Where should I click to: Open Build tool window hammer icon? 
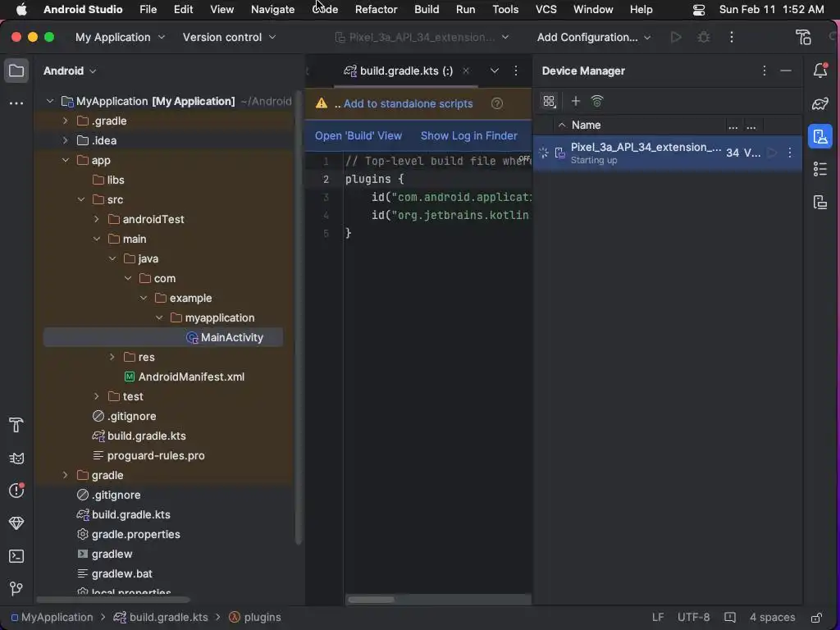pos(16,425)
